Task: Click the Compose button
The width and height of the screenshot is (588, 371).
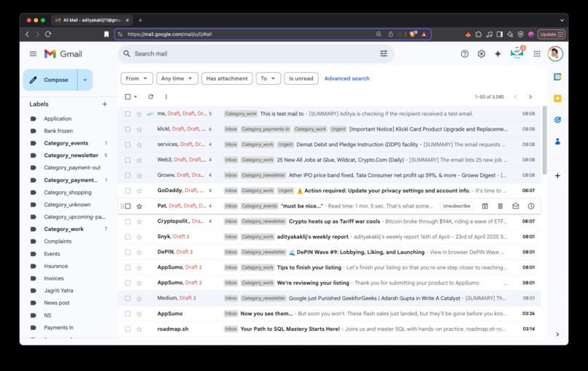Action: tap(50, 80)
